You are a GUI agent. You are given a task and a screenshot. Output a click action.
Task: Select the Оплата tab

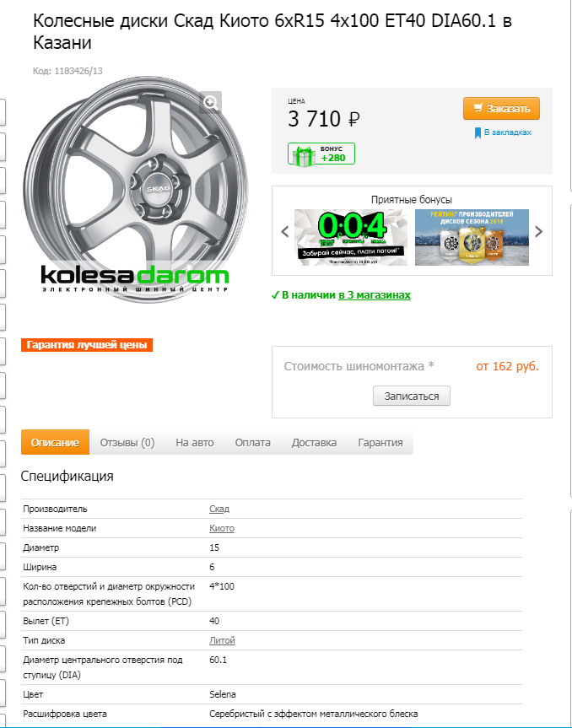tap(252, 443)
